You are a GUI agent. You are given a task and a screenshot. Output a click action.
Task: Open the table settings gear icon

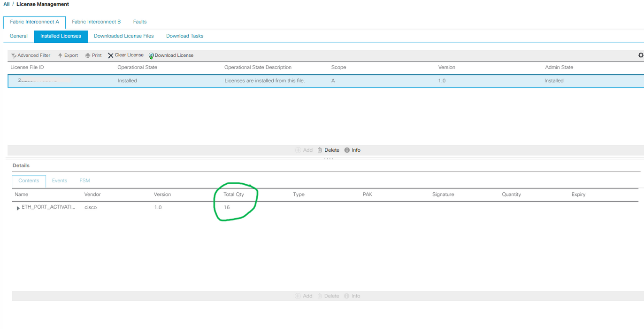(x=641, y=55)
